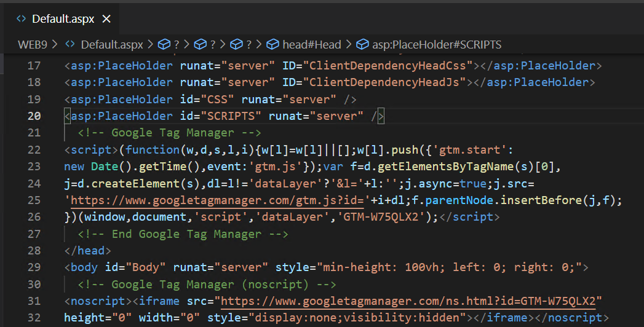Screen dimensions: 644x327
Task: Click line number 28 in the gutter
Action: tap(34, 251)
